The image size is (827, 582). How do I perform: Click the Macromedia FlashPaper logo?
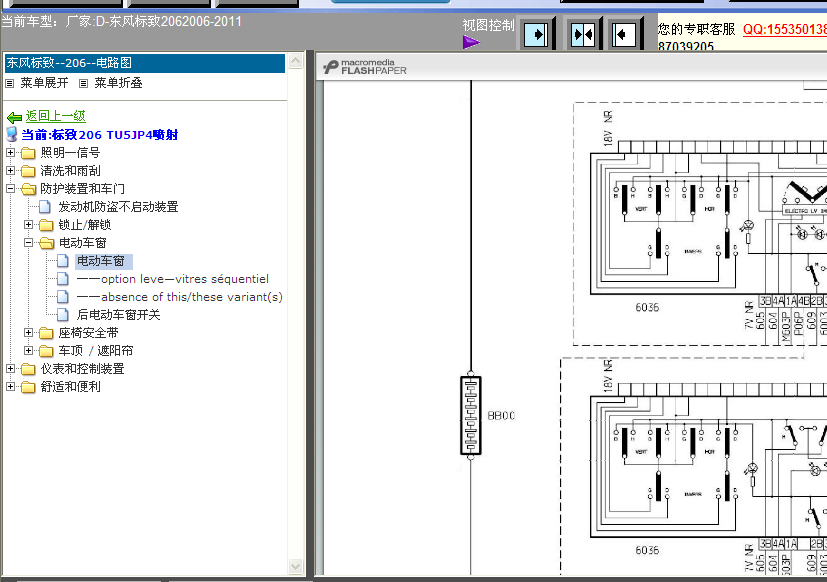coord(365,66)
